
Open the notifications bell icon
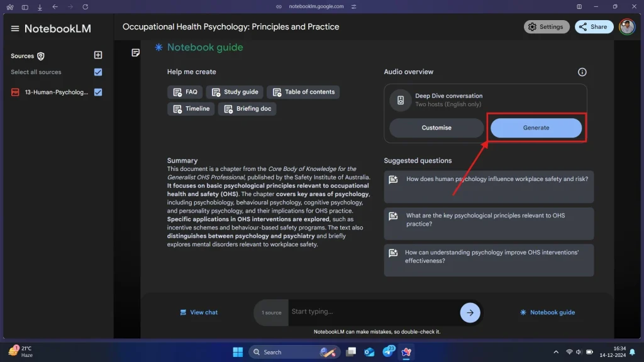633,352
